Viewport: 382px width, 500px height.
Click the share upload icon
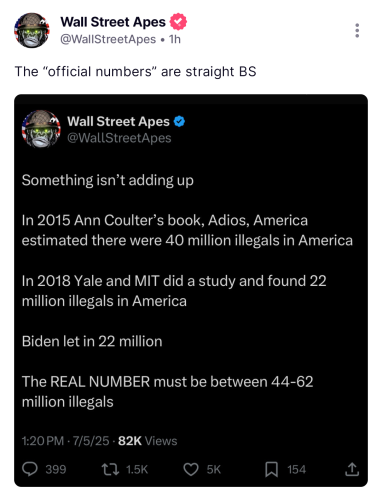pos(352,469)
